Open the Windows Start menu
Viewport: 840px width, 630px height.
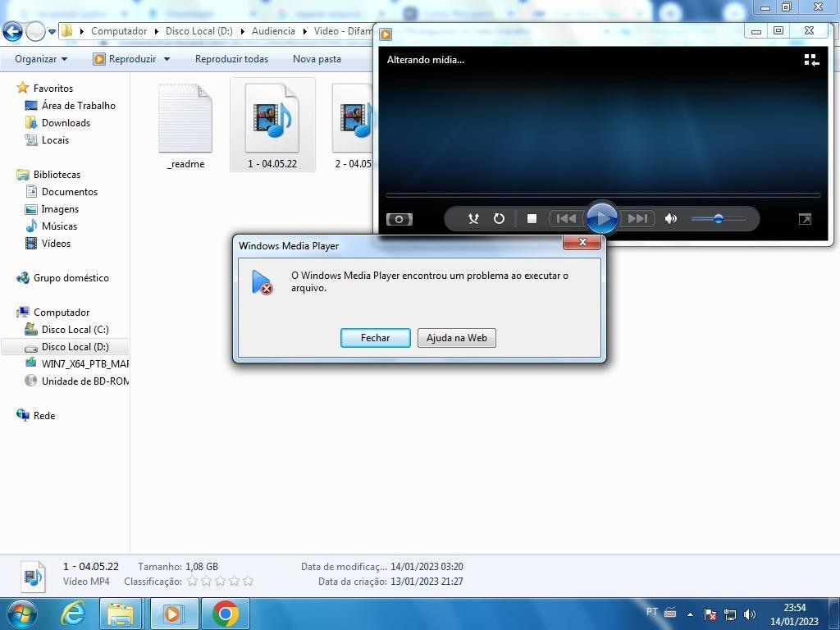tap(21, 614)
